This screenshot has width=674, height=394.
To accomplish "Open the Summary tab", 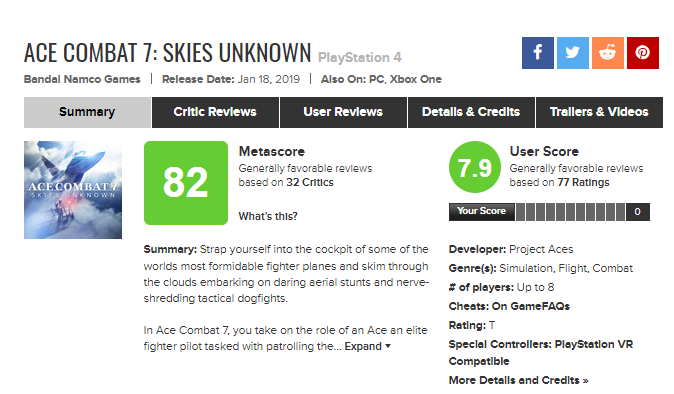I will point(87,112).
